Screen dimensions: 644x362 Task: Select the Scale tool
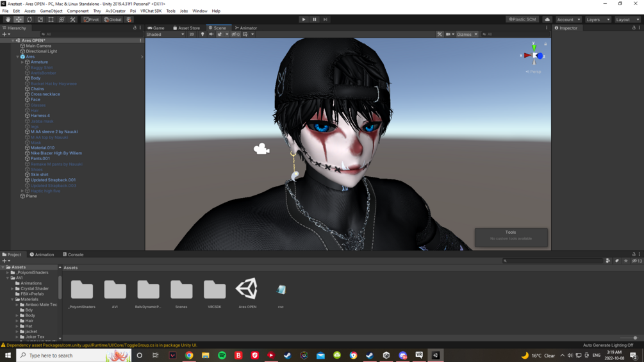coord(40,19)
